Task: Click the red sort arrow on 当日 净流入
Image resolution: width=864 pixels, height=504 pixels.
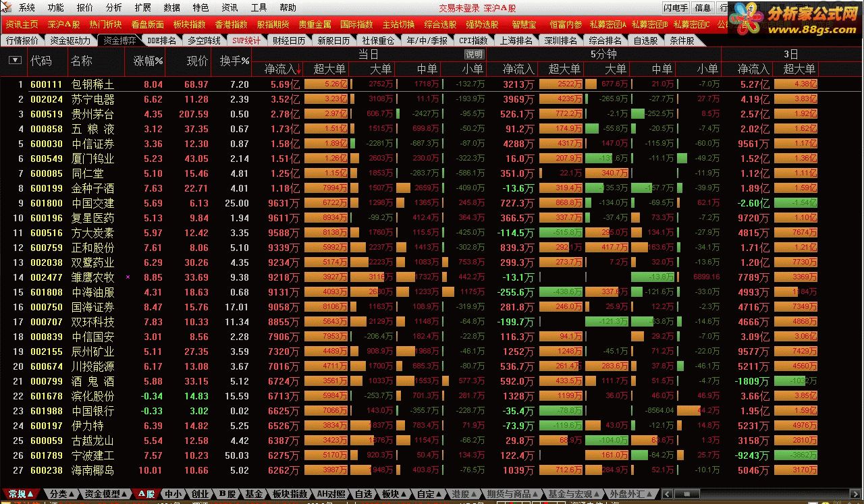Action: (299, 69)
